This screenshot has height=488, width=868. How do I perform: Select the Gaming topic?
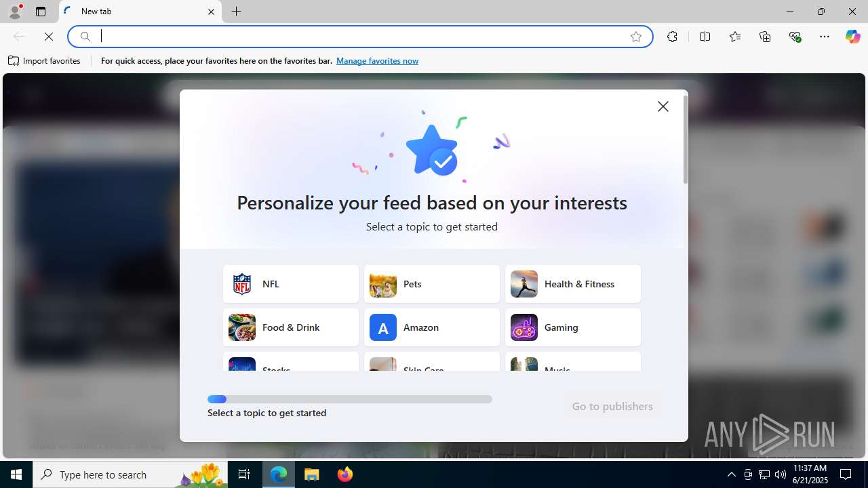[573, 327]
